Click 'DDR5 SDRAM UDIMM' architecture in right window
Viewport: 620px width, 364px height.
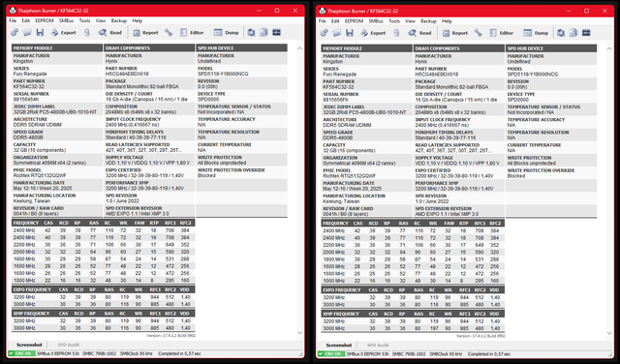point(347,125)
